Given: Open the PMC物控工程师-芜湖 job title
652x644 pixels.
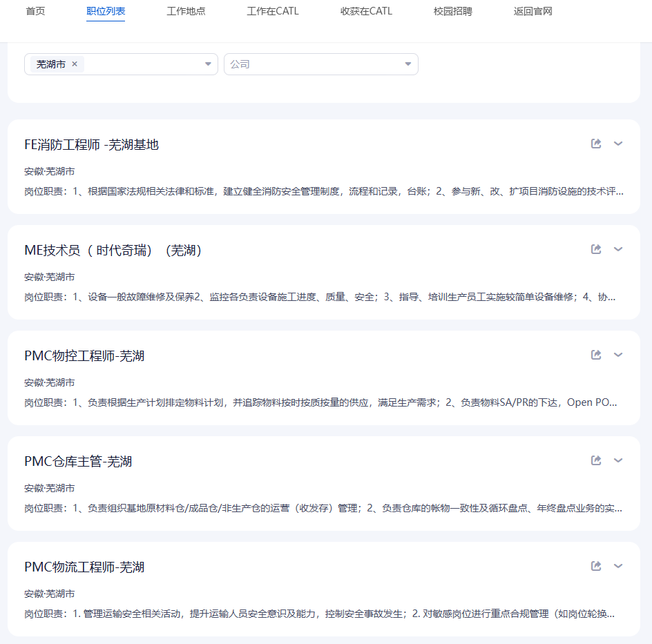Looking at the screenshot, I should (x=84, y=355).
